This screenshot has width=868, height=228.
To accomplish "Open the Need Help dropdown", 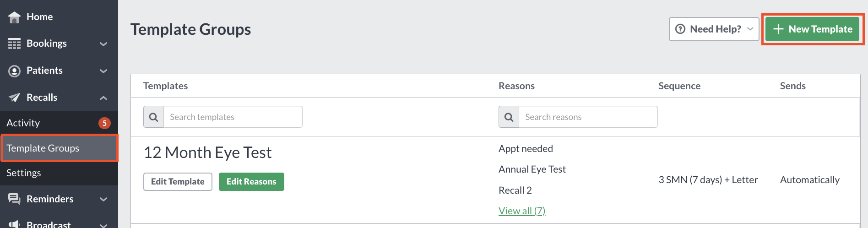I will pyautogui.click(x=714, y=29).
